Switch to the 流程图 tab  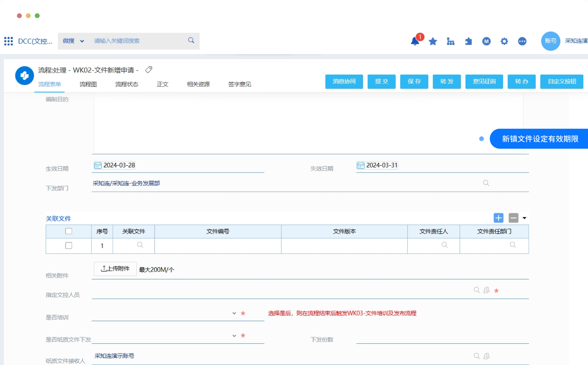click(88, 84)
